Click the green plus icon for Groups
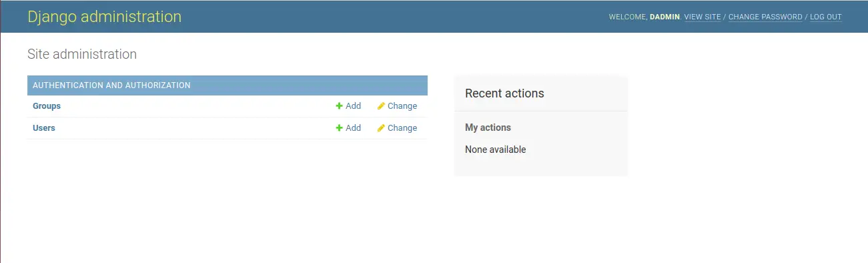The image size is (868, 263). (339, 106)
